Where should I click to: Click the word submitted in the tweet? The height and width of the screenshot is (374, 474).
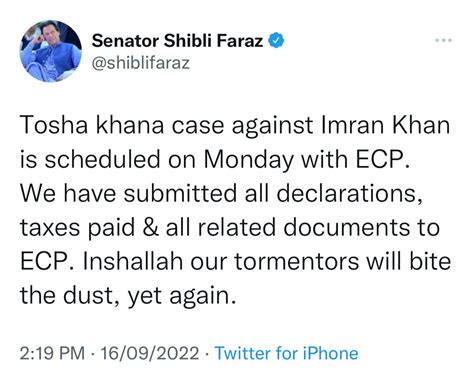click(x=180, y=193)
